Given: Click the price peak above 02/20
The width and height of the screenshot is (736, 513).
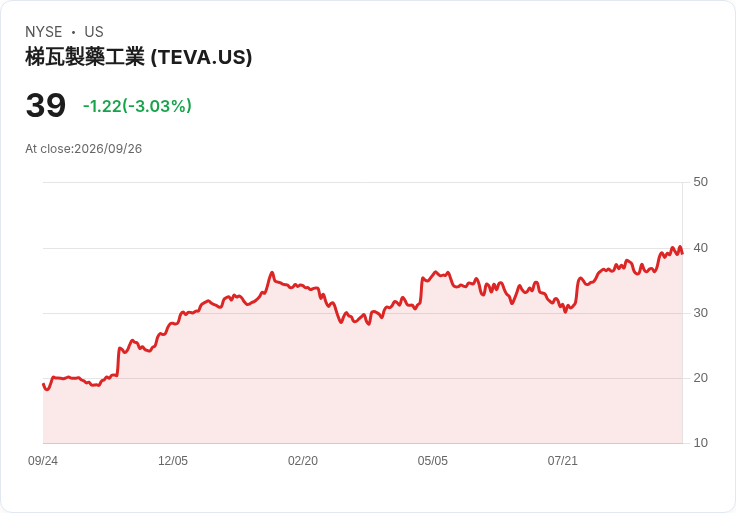Looking at the screenshot, I should click(x=272, y=273).
